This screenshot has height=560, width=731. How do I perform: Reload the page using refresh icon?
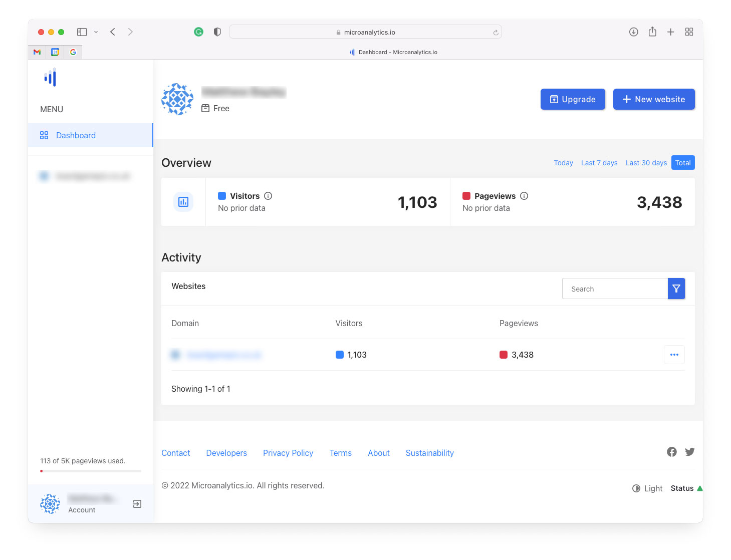(496, 33)
